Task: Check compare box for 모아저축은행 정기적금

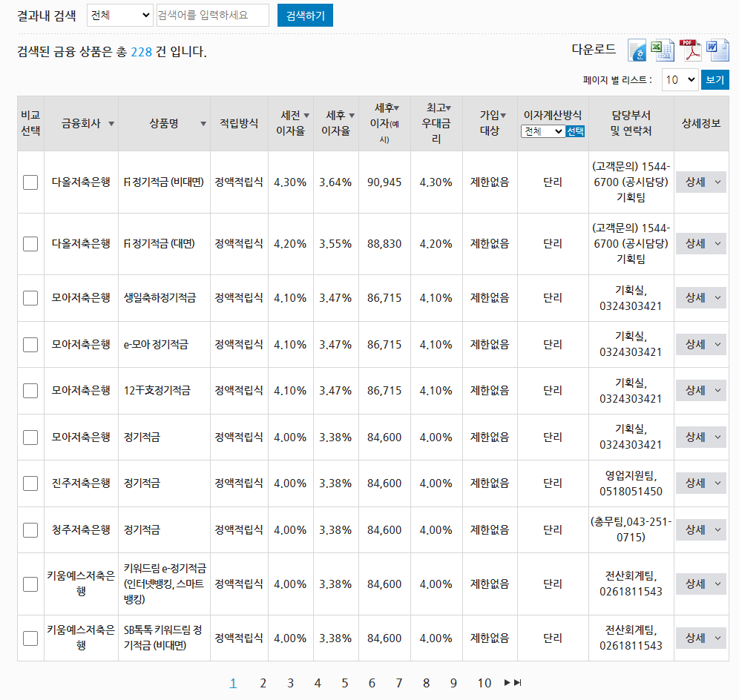Action: click(x=30, y=437)
